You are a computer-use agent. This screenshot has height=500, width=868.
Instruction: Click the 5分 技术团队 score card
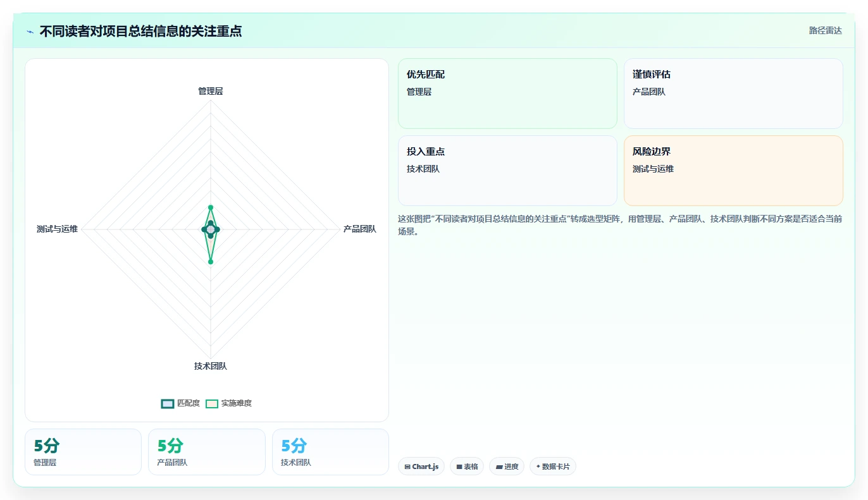[x=330, y=452]
